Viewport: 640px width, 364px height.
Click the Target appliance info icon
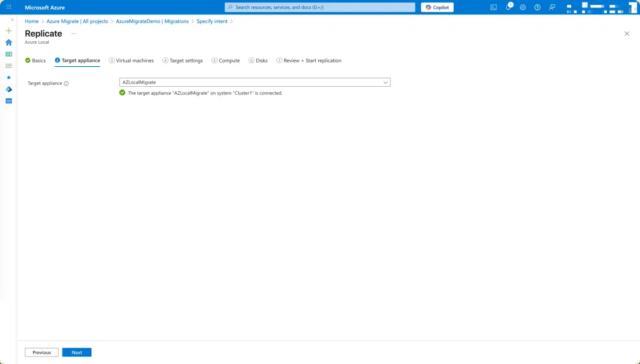pos(66,83)
